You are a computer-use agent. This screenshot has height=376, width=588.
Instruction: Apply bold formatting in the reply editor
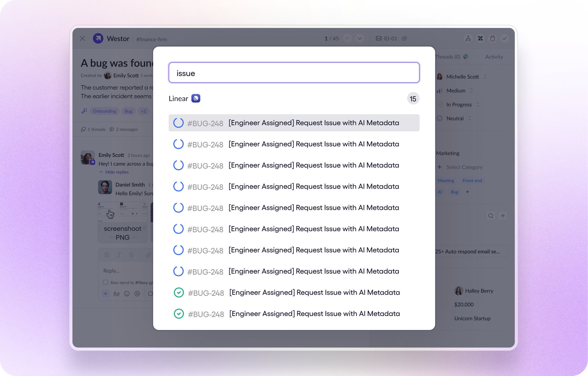(107, 255)
